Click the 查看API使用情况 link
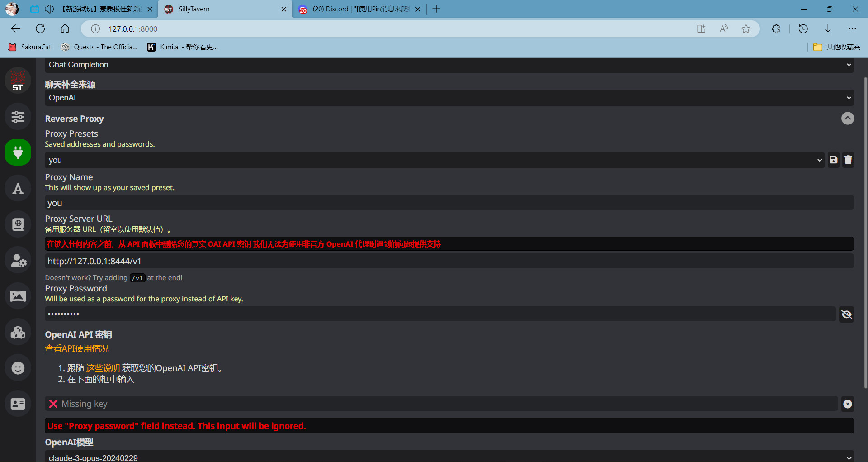Screen dimensions: 868x462 point(77,348)
